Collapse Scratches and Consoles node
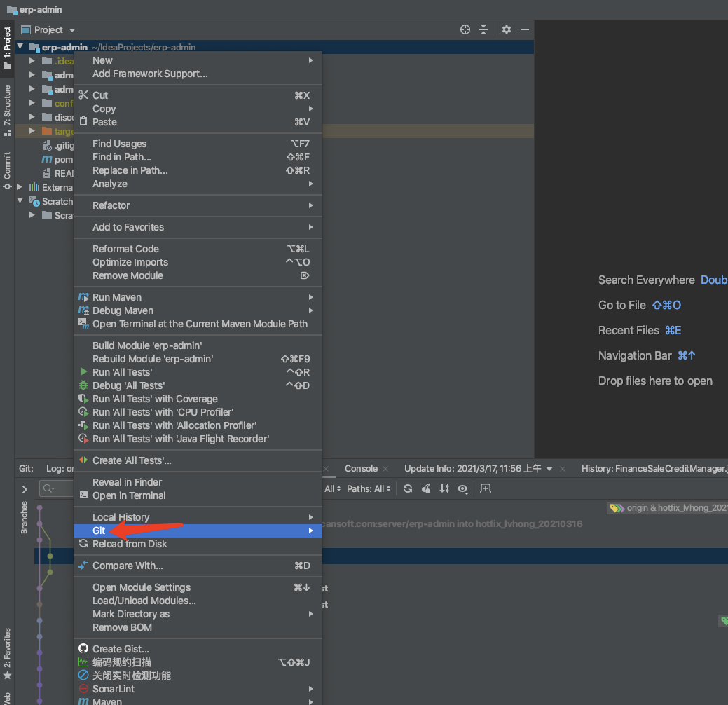Screen dimensions: 728x705 pos(20,200)
